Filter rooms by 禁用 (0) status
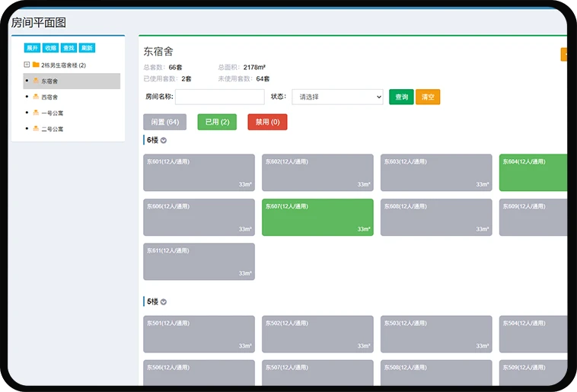The image size is (577, 392). (267, 122)
